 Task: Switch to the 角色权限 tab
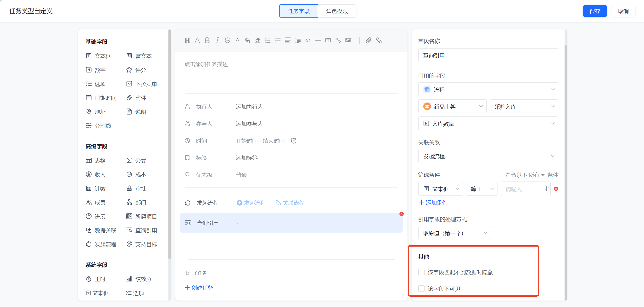[337, 11]
